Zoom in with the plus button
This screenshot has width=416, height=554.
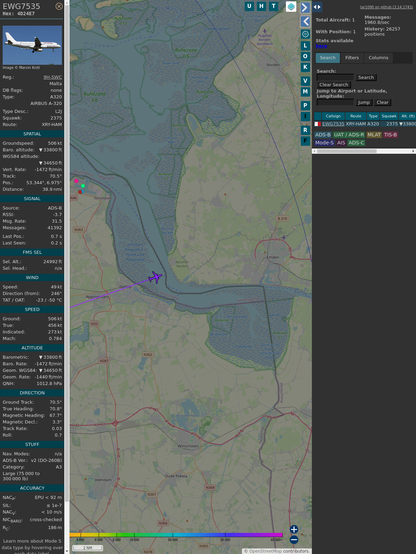point(294,529)
